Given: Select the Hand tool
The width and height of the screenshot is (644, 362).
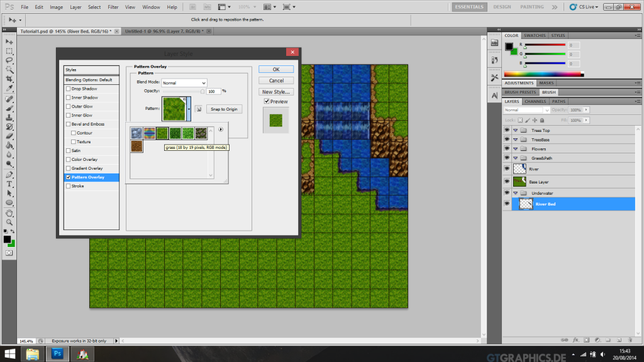Looking at the screenshot, I should 9,213.
